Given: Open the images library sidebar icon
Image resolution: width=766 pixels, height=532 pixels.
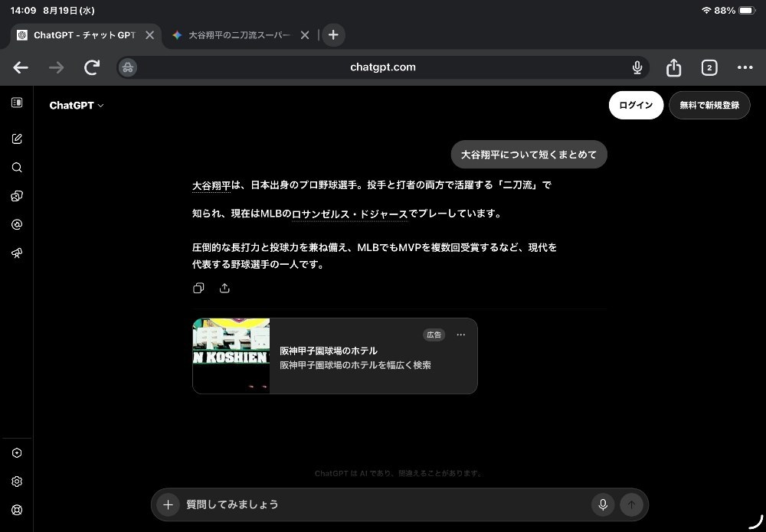Looking at the screenshot, I should point(17,196).
